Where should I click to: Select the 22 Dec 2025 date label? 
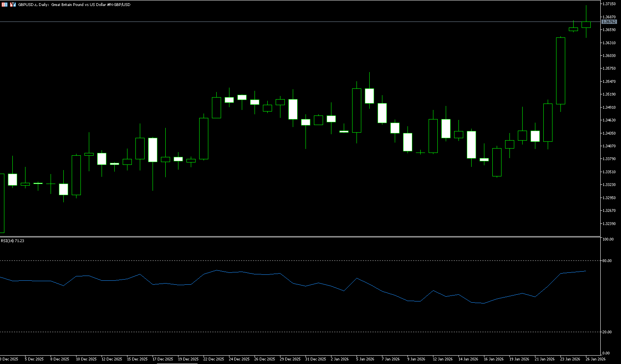214,359
